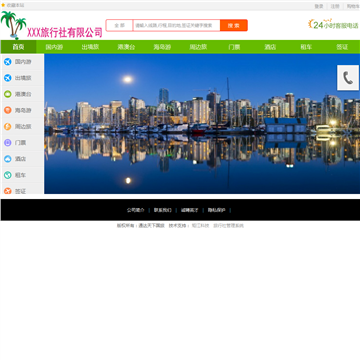360x360 pixels.
Task: Click the 登录 login link at top
Action: coord(319,6)
